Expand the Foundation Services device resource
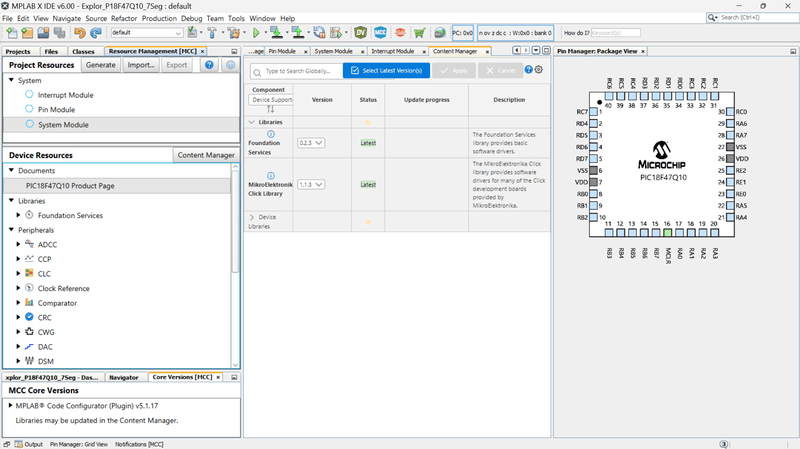 click(18, 215)
